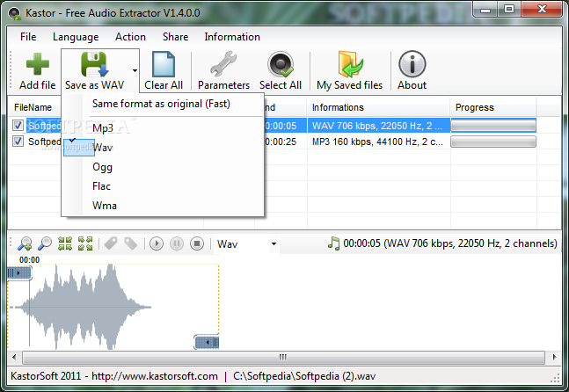Viewport: 569px width, 392px height.
Task: Click the FileName column header
Action: click(x=34, y=107)
